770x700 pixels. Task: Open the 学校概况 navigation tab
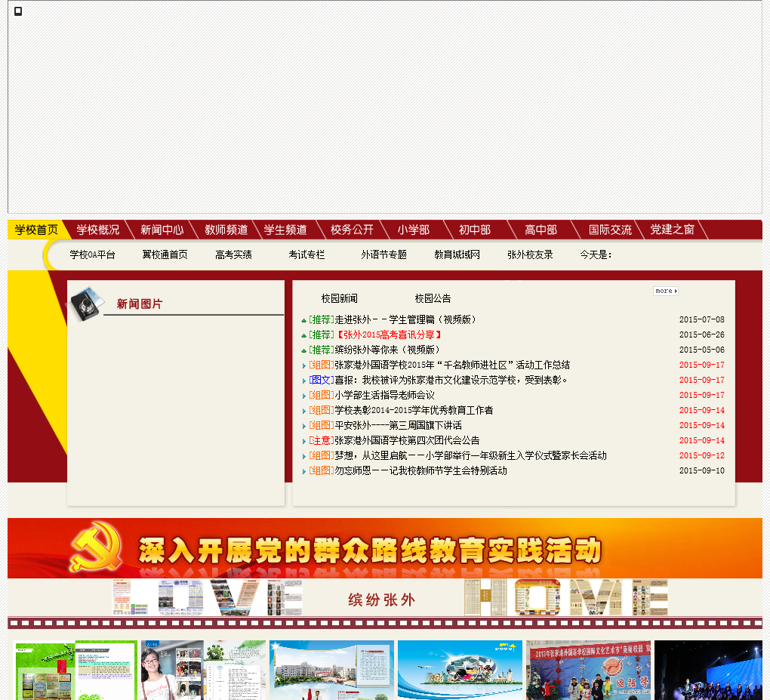point(98,230)
